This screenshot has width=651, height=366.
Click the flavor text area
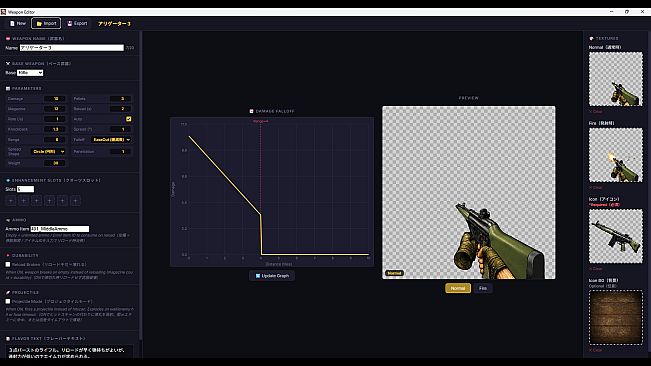click(x=69, y=352)
